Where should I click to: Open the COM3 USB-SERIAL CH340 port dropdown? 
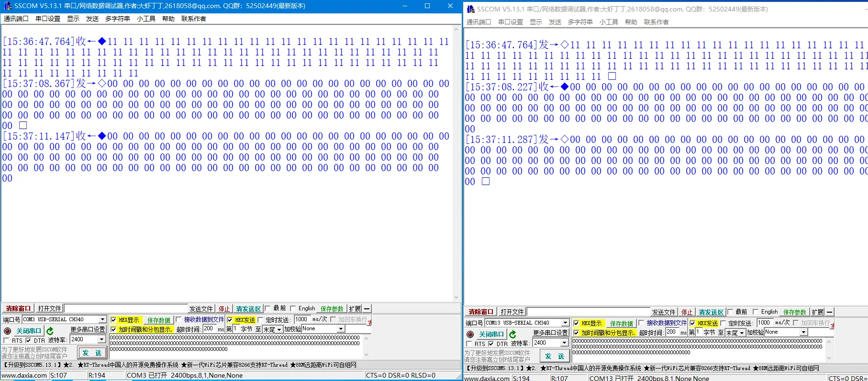(102, 319)
